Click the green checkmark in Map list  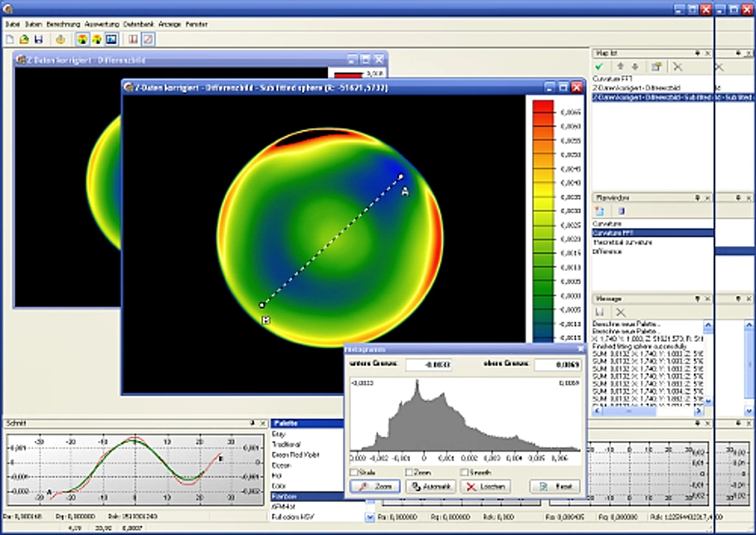[x=599, y=67]
